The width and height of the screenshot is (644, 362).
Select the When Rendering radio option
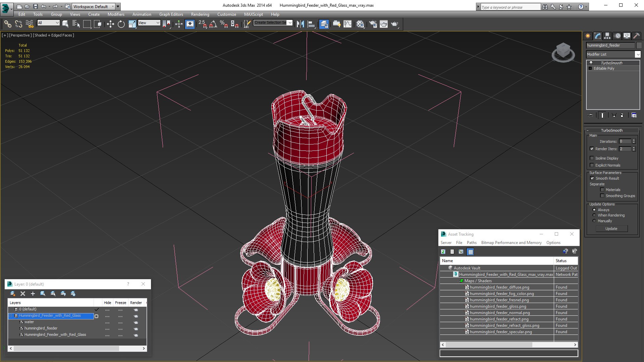[594, 215]
